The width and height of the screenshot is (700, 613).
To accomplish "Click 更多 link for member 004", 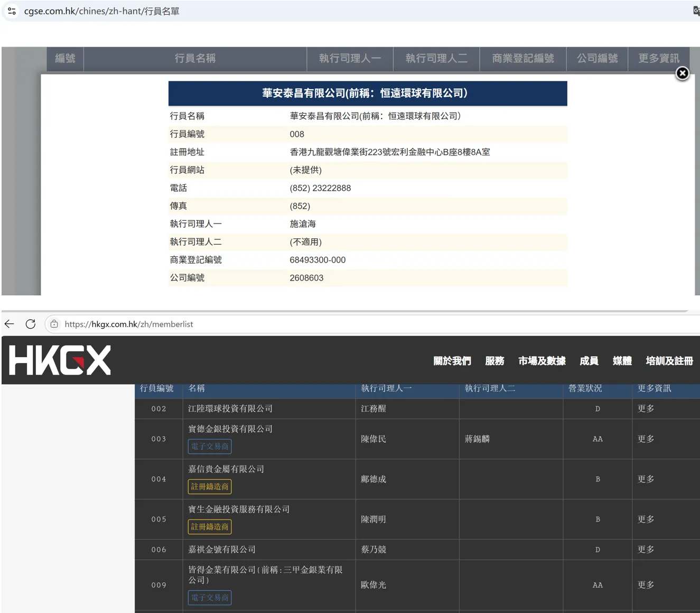I will click(646, 479).
